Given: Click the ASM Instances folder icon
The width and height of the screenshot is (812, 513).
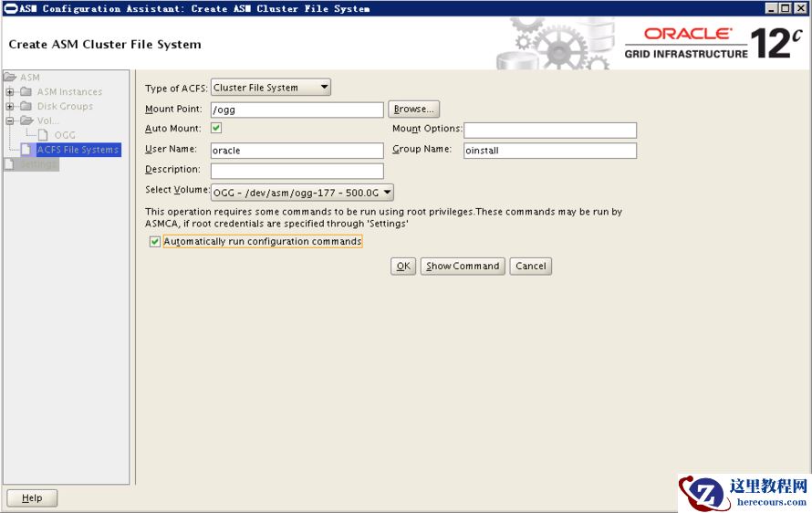Looking at the screenshot, I should [x=26, y=91].
